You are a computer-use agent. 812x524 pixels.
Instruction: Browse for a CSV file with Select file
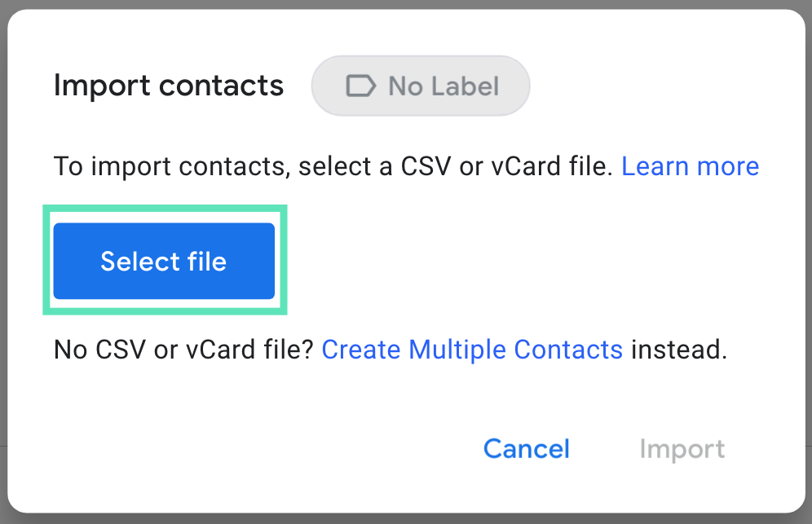(164, 261)
